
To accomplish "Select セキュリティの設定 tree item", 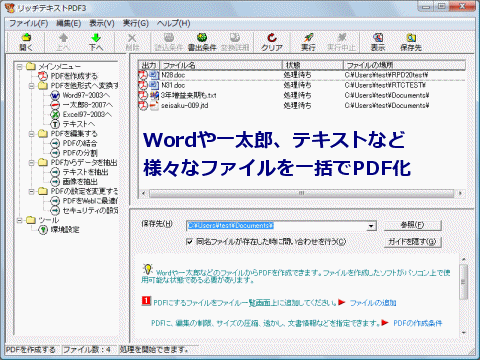I will coord(90,210).
